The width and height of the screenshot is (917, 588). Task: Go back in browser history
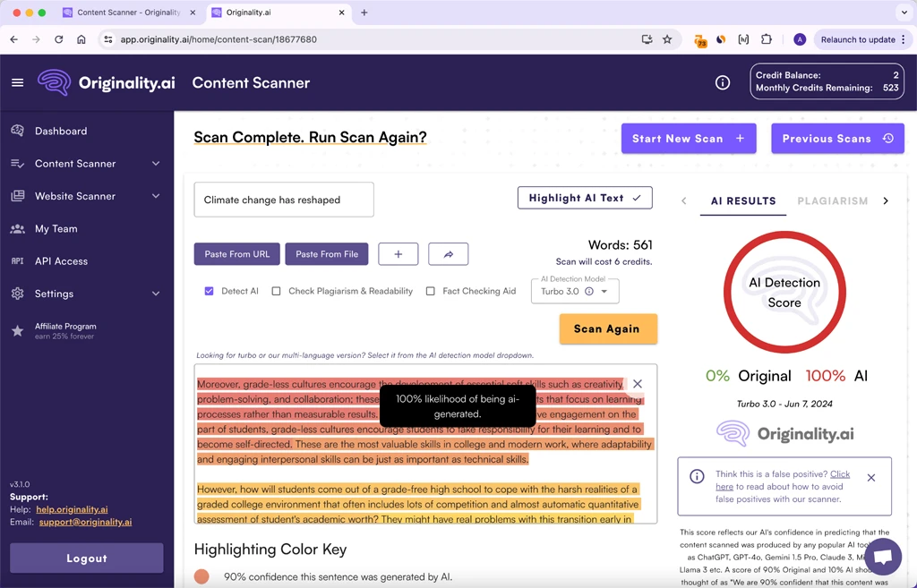point(14,39)
